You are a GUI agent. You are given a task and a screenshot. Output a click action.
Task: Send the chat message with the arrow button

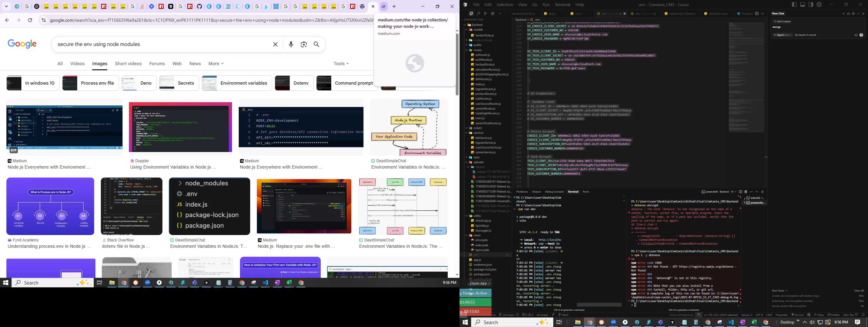click(861, 35)
